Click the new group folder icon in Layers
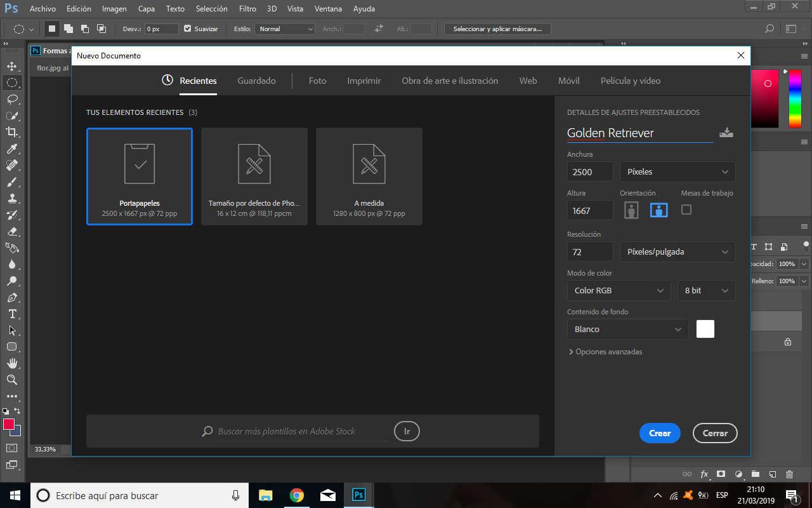 coord(756,474)
